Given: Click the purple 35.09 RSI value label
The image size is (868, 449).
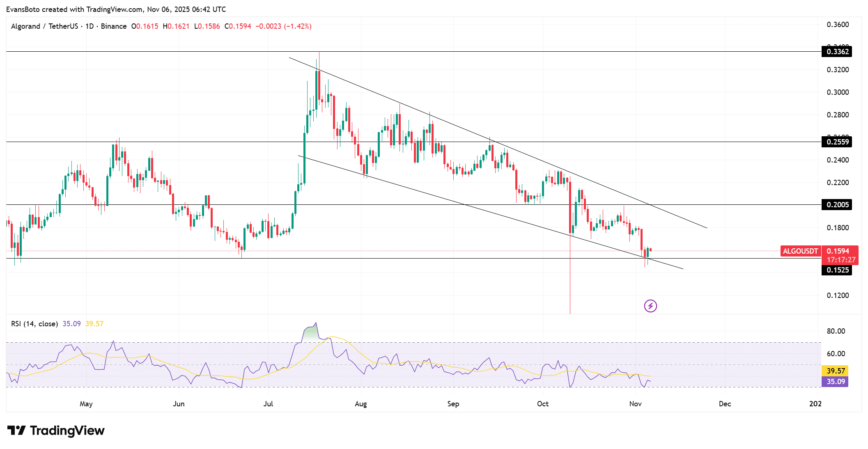Looking at the screenshot, I should click(836, 382).
